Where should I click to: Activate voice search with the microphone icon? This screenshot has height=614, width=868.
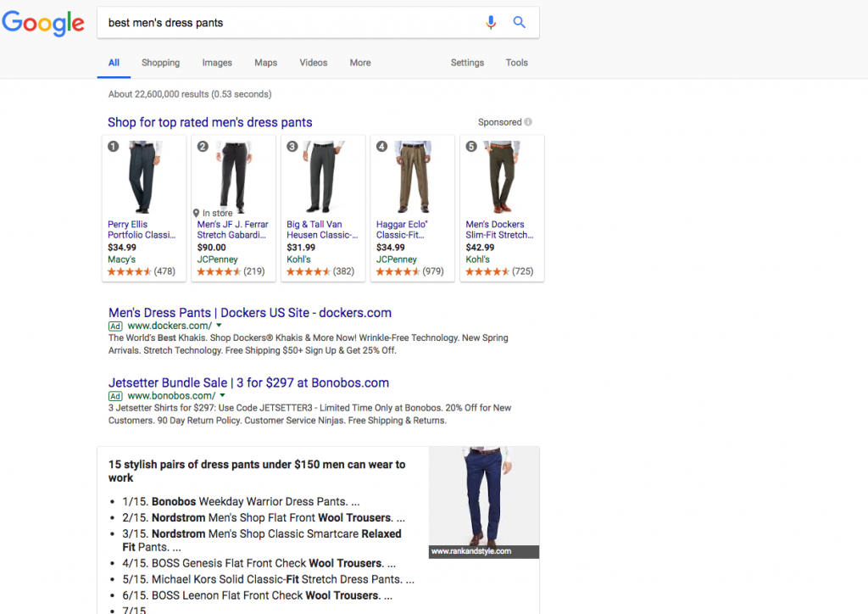point(491,23)
